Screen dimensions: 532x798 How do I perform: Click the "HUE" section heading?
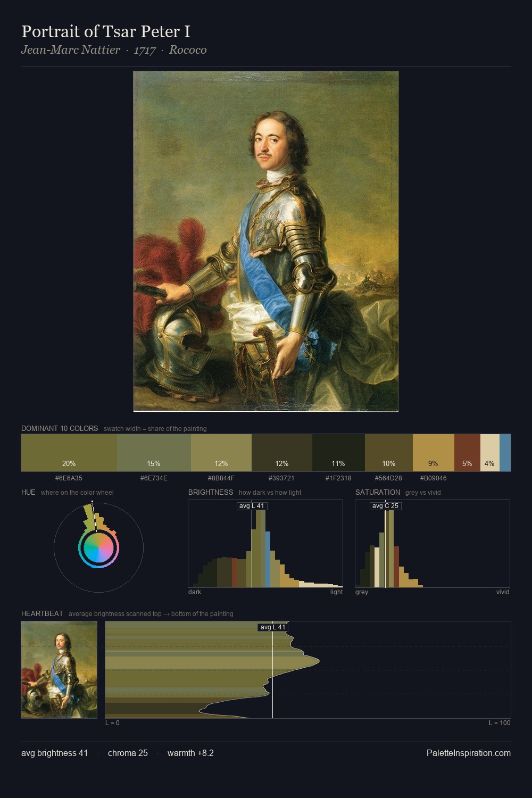coord(28,492)
